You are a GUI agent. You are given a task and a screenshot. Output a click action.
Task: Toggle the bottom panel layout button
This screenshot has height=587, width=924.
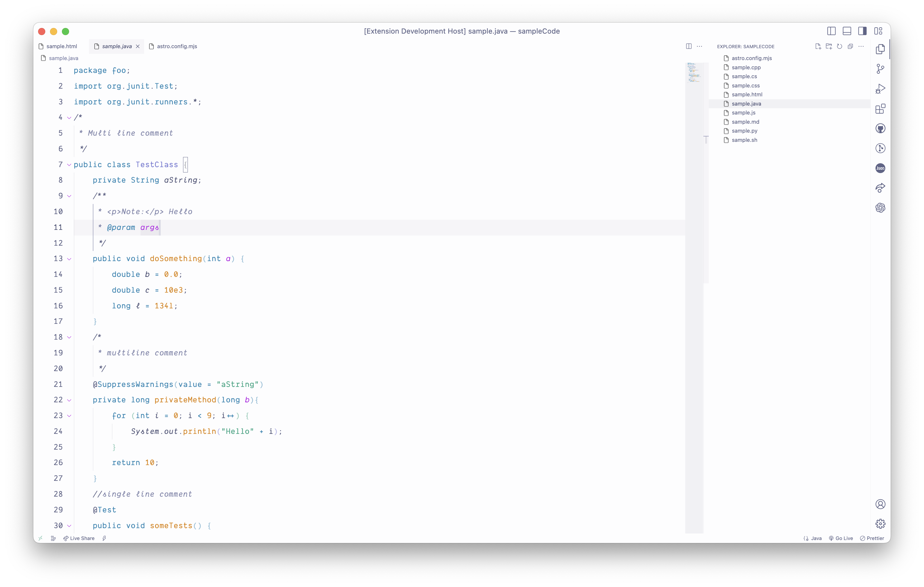tap(847, 31)
